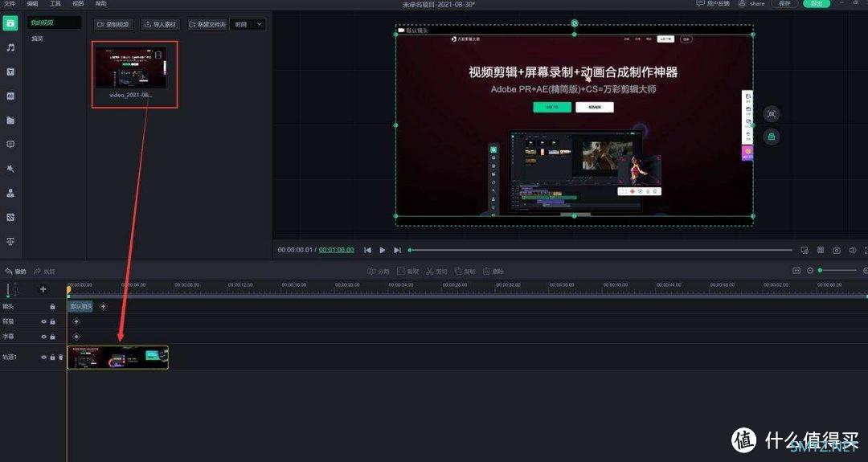Click the 分割 split tool in timeline toolbar
Screen dimensions: 868x462
379,271
